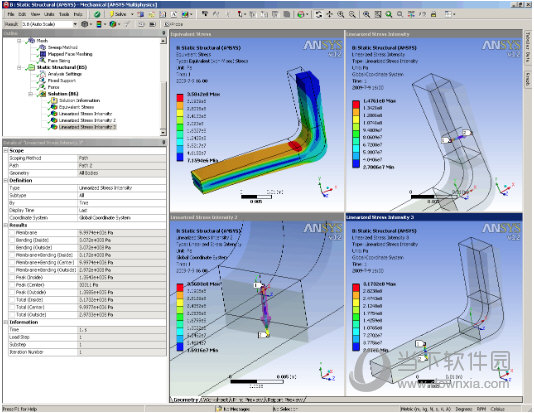The width and height of the screenshot is (534, 413).
Task: Open the Solve button dropdown arrow
Action: (x=132, y=14)
